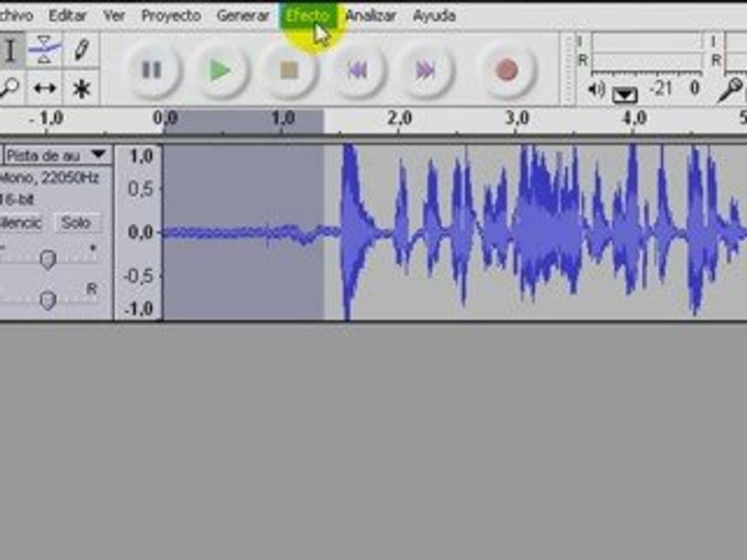Select the Multi-tool asterisk icon
Screen dimensions: 747x560
pos(81,88)
